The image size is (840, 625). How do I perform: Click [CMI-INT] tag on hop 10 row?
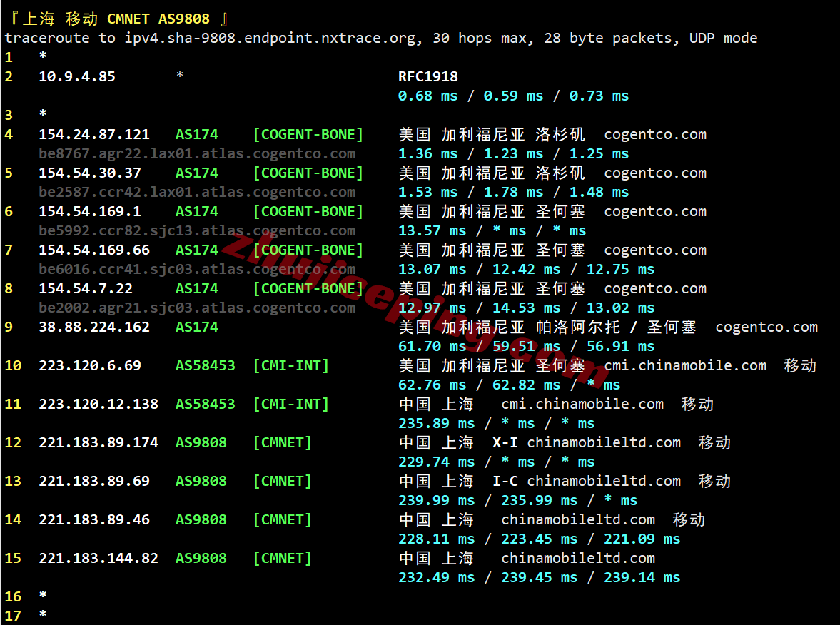(x=291, y=366)
